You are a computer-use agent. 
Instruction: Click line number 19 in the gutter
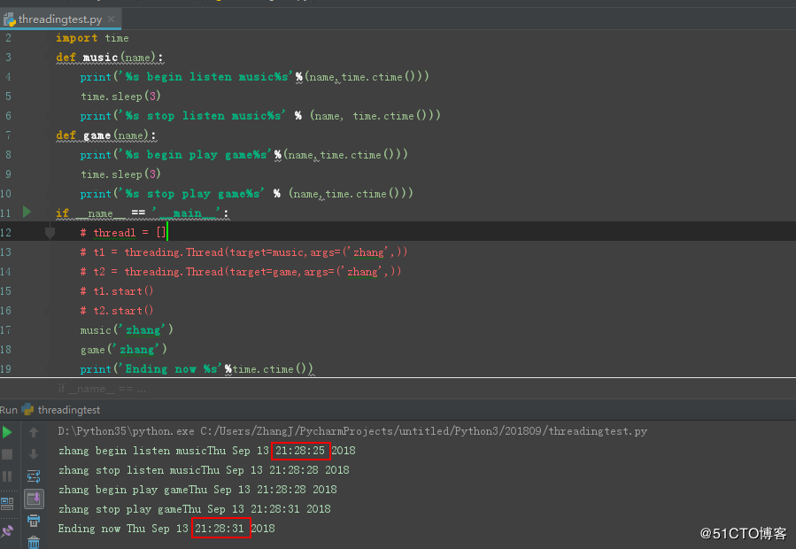coord(6,369)
